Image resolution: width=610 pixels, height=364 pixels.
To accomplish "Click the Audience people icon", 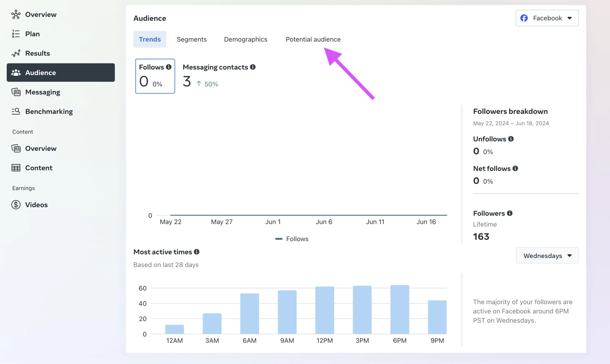I will (x=16, y=72).
